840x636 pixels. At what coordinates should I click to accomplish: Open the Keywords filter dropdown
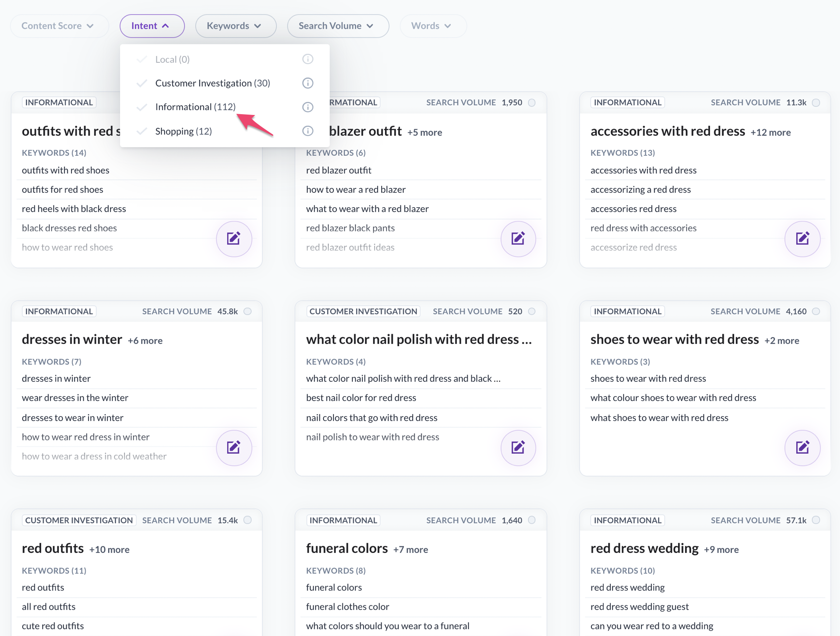click(x=235, y=26)
